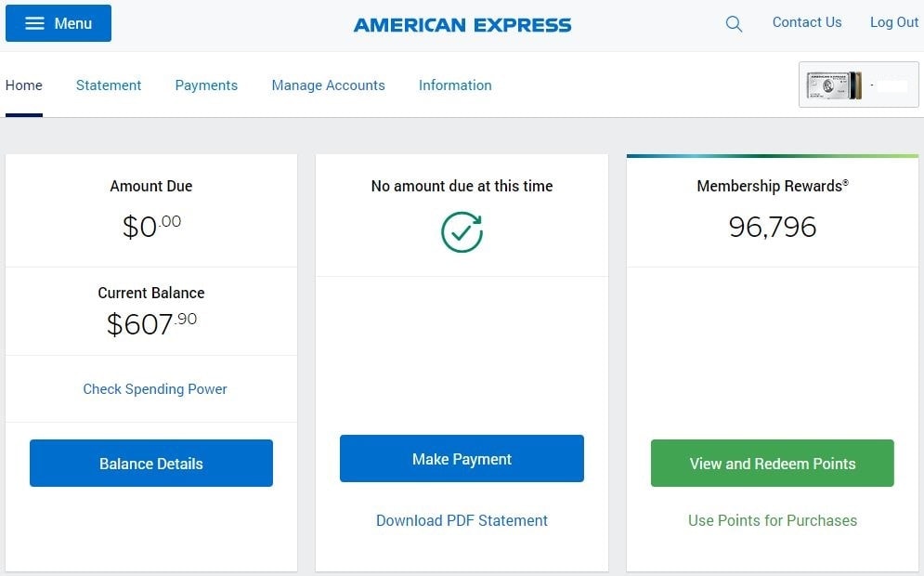Viewport: 924px width, 576px height.
Task: Click the Current Balance amount
Action: [151, 323]
